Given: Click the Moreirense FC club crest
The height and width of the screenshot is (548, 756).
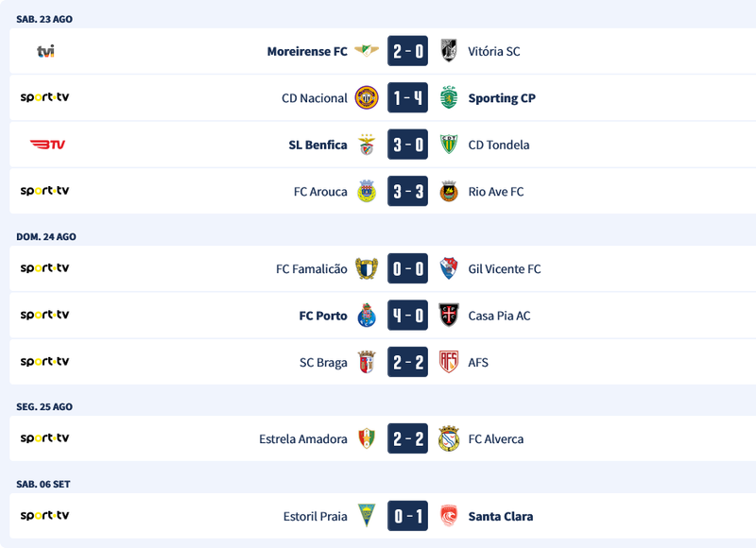Looking at the screenshot, I should pos(366,51).
